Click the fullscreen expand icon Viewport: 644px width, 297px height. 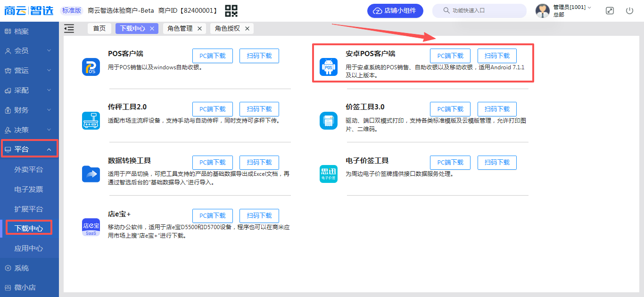[610, 10]
